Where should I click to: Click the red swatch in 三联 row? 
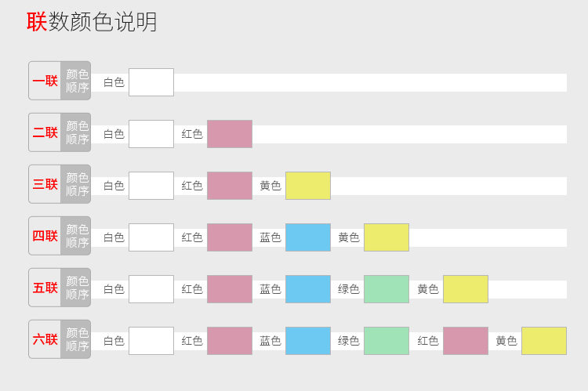[x=230, y=186]
